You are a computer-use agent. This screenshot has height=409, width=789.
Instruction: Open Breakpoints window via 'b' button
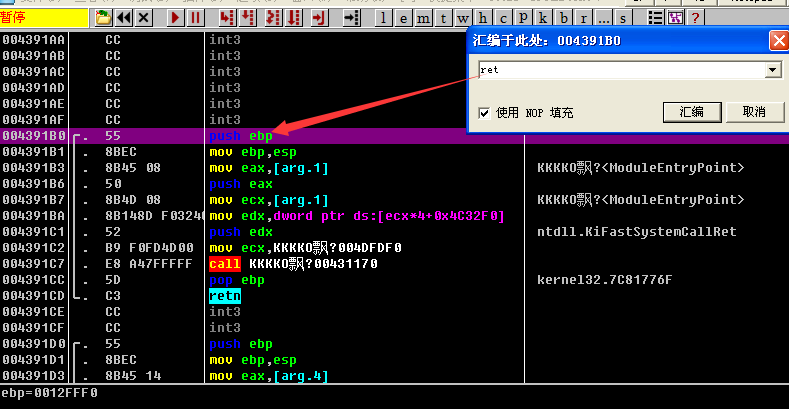(x=563, y=18)
